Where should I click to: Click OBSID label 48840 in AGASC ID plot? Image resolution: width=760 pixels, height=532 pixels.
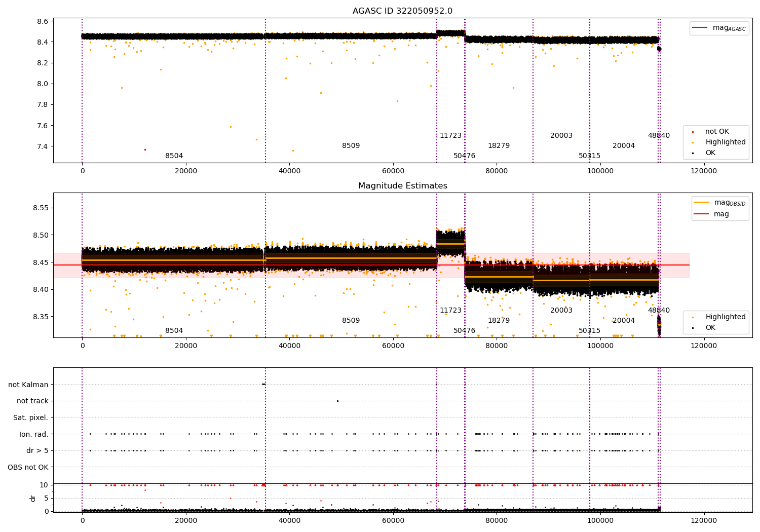659,136
